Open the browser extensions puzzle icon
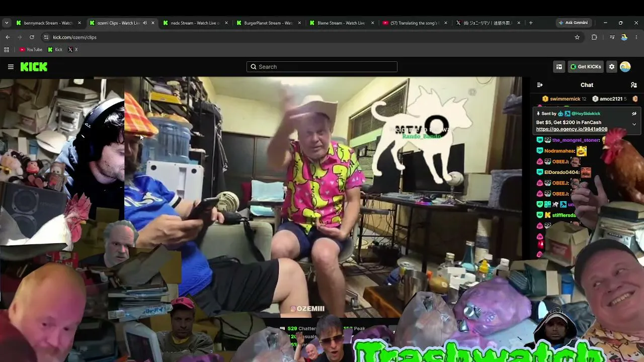This screenshot has width=644, height=362. tap(594, 37)
